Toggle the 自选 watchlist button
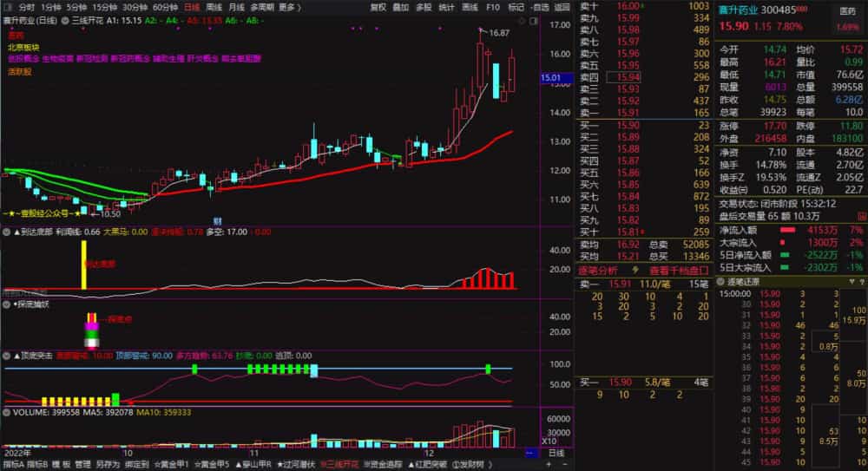This screenshot has width=868, height=471. [540, 7]
